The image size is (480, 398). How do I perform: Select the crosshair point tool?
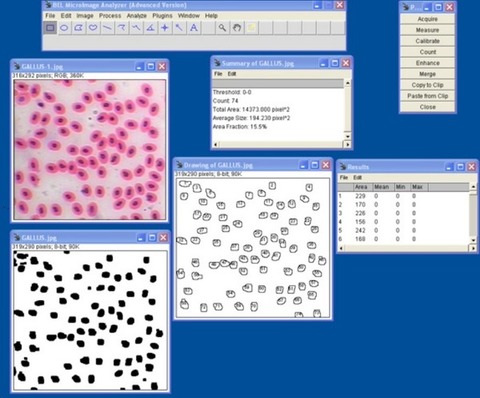coord(165,28)
